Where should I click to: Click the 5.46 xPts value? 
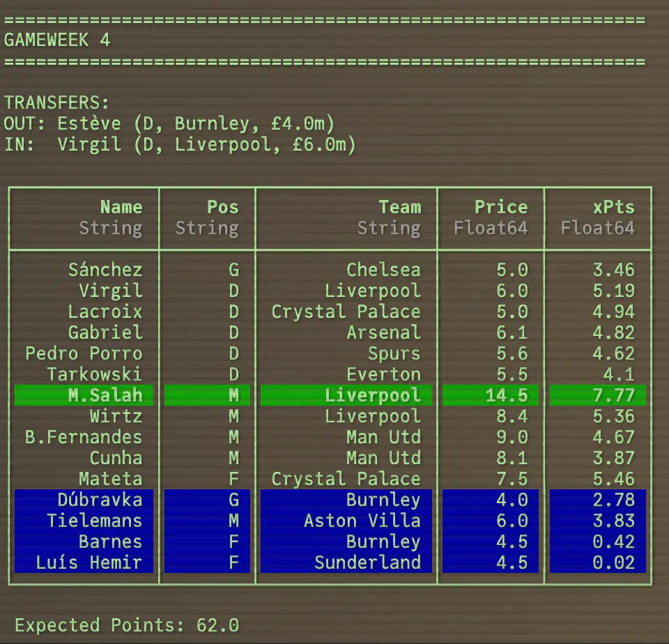[x=613, y=479]
